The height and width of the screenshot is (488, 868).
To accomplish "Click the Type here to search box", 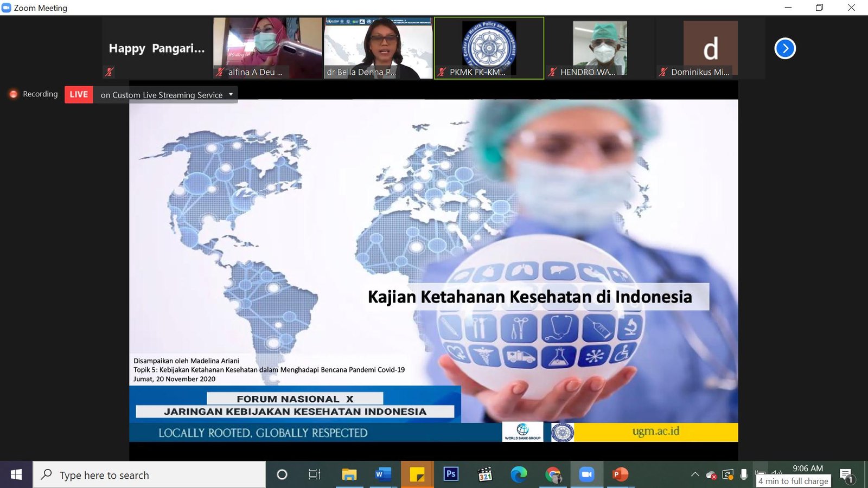I will tap(149, 474).
